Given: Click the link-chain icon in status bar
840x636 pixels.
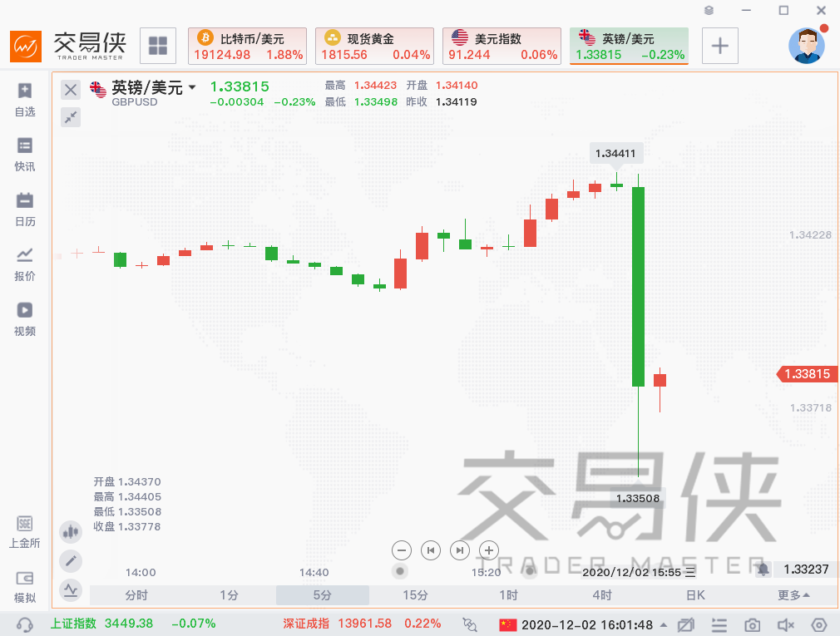Looking at the screenshot, I should 470,624.
